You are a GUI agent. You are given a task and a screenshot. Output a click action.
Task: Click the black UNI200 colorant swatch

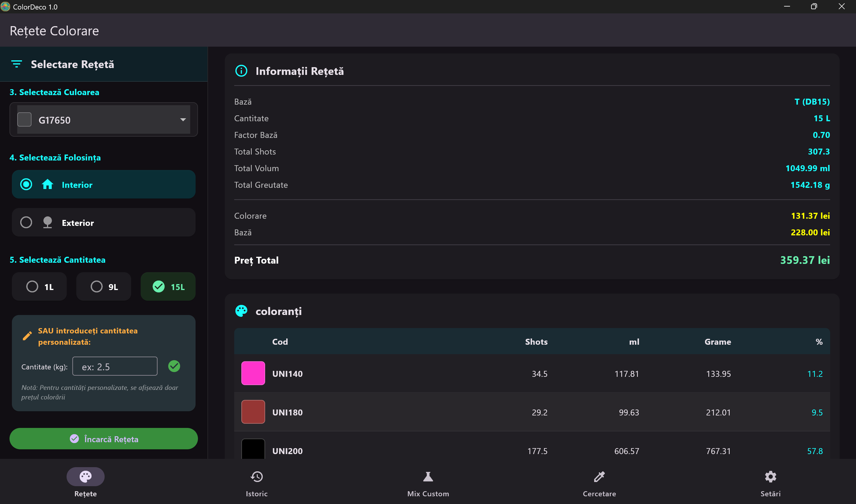(x=253, y=449)
